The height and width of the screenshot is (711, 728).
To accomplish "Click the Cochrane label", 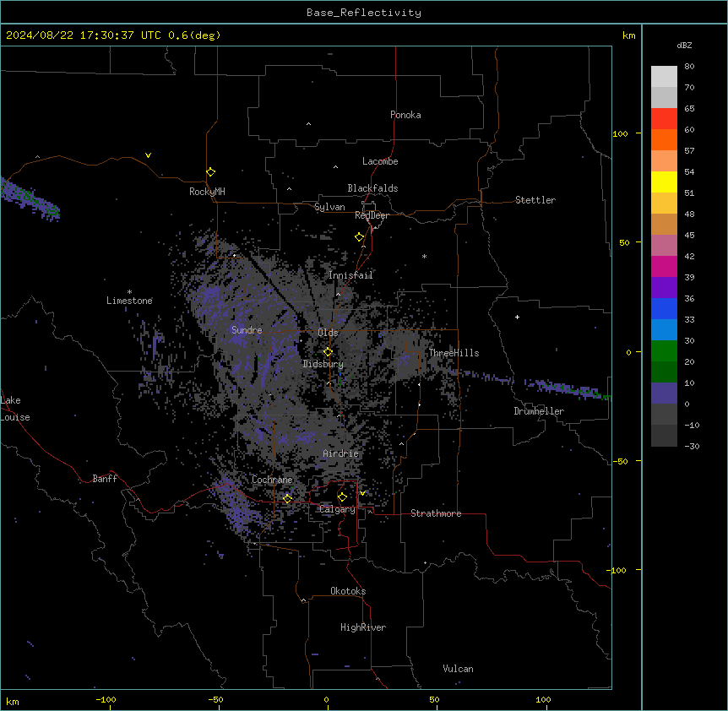I will pos(272,480).
